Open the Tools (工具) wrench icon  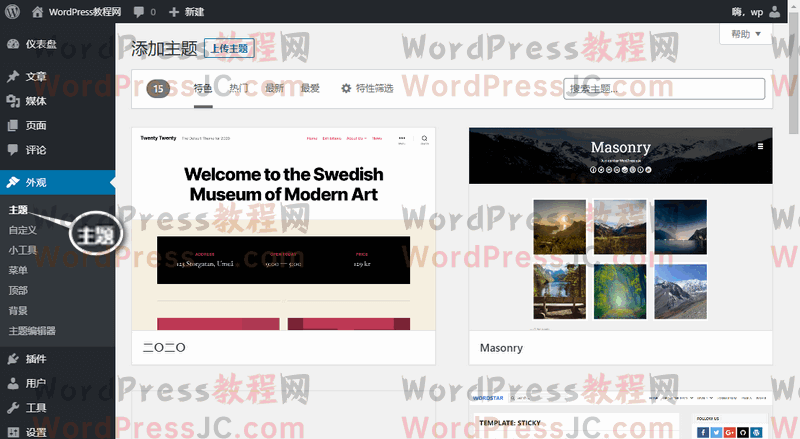(x=13, y=408)
